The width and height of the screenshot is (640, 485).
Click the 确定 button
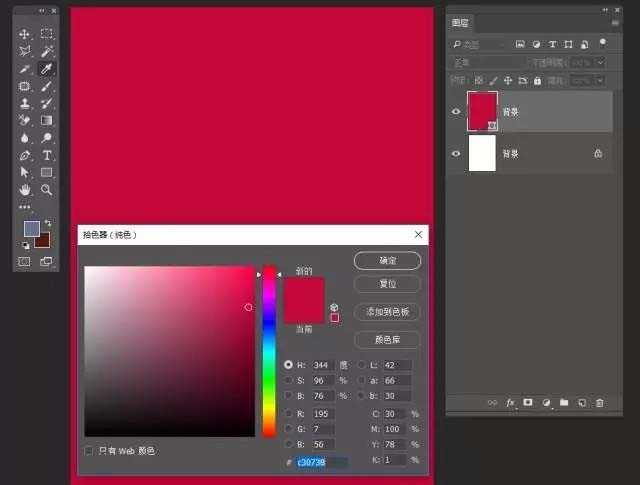coord(387,260)
